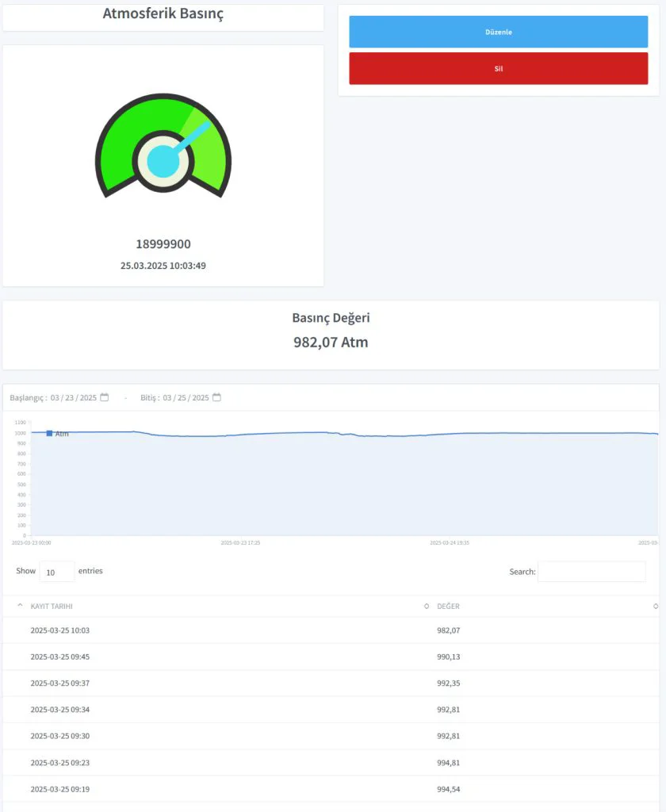Select the row dated 2025-03-25 09:45
Viewport: 666px width, 812px height.
click(60, 657)
